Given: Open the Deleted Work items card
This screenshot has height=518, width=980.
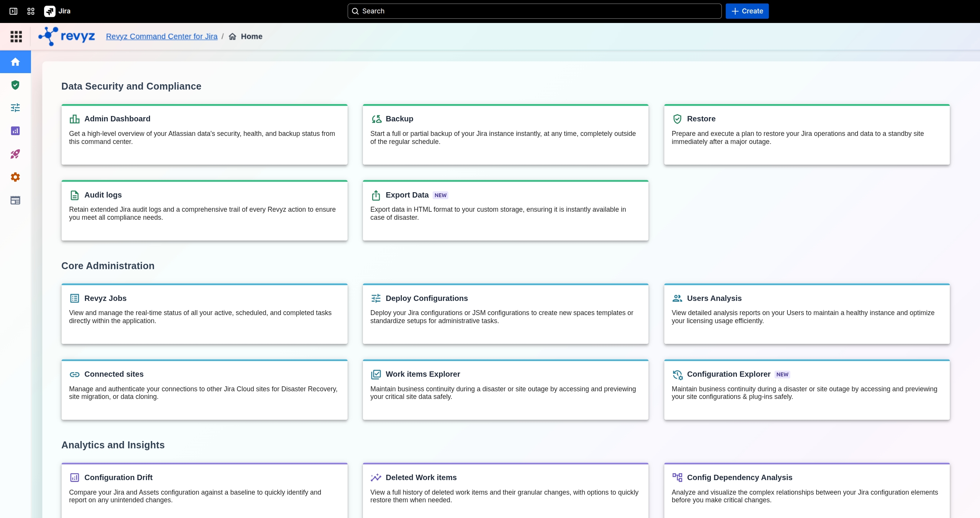Looking at the screenshot, I should (505, 490).
